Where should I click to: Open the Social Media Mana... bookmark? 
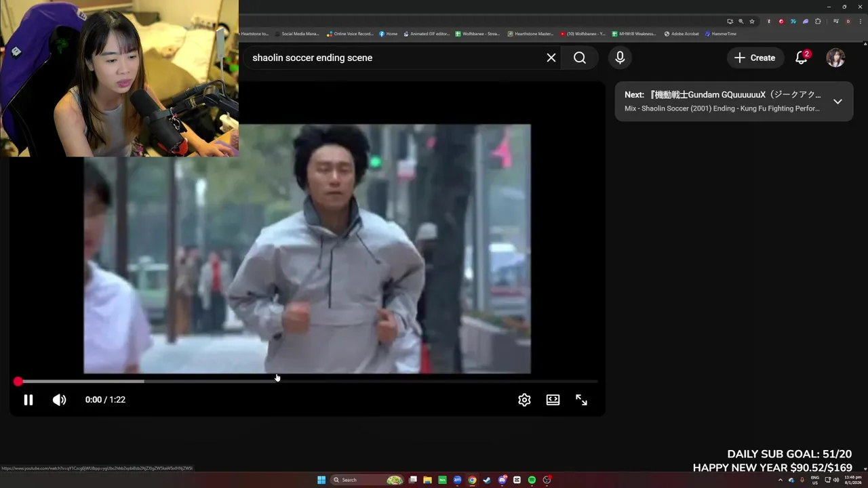(x=297, y=34)
